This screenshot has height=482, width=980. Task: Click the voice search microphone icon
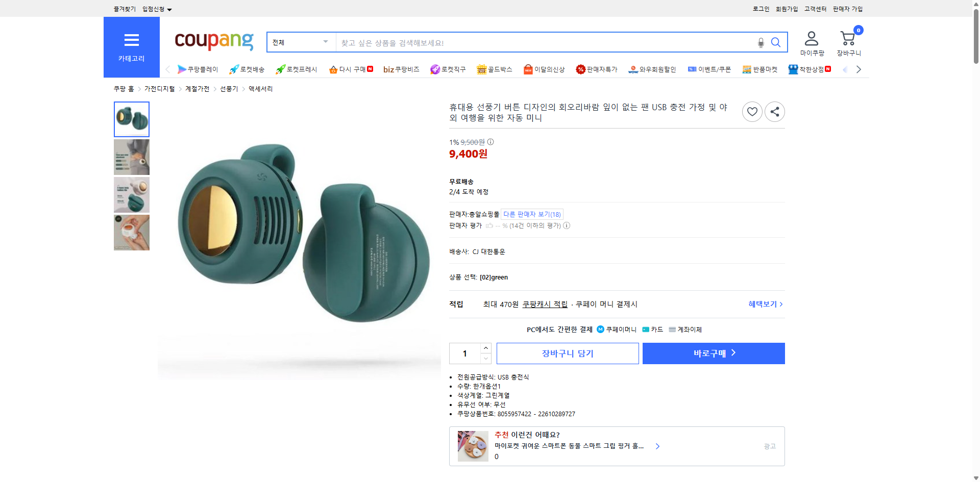coord(760,43)
